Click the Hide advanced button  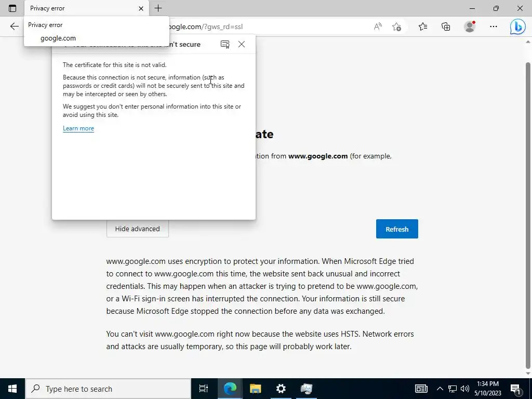click(x=137, y=229)
